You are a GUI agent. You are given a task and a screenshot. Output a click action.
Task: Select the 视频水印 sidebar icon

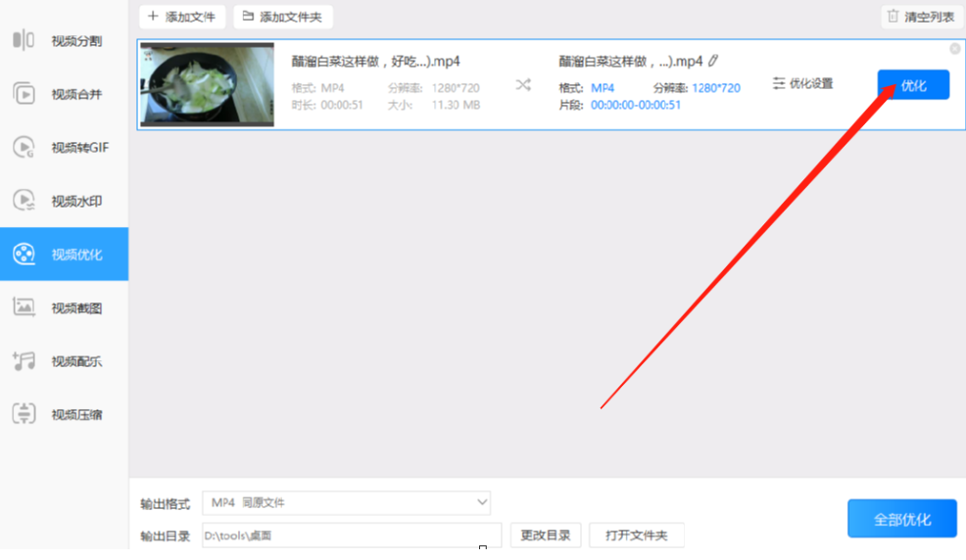click(24, 201)
